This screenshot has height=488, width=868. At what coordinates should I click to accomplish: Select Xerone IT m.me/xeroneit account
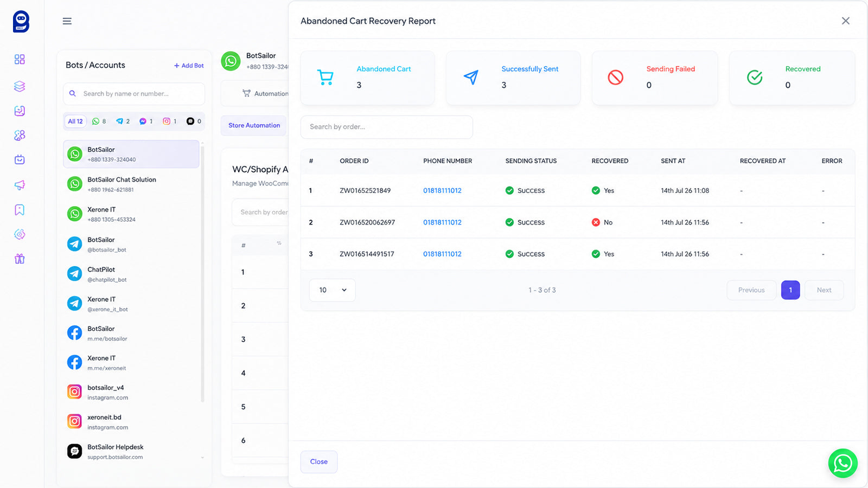point(131,363)
